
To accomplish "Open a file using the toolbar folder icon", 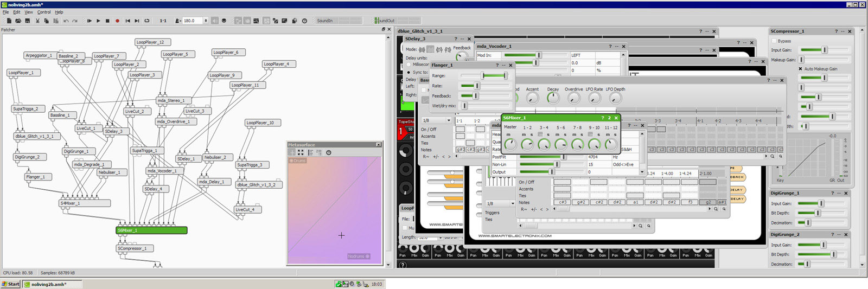I will 18,21.
